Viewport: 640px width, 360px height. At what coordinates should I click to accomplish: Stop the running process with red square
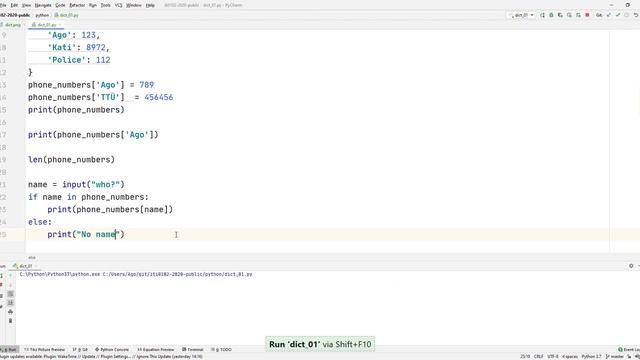coord(587,15)
